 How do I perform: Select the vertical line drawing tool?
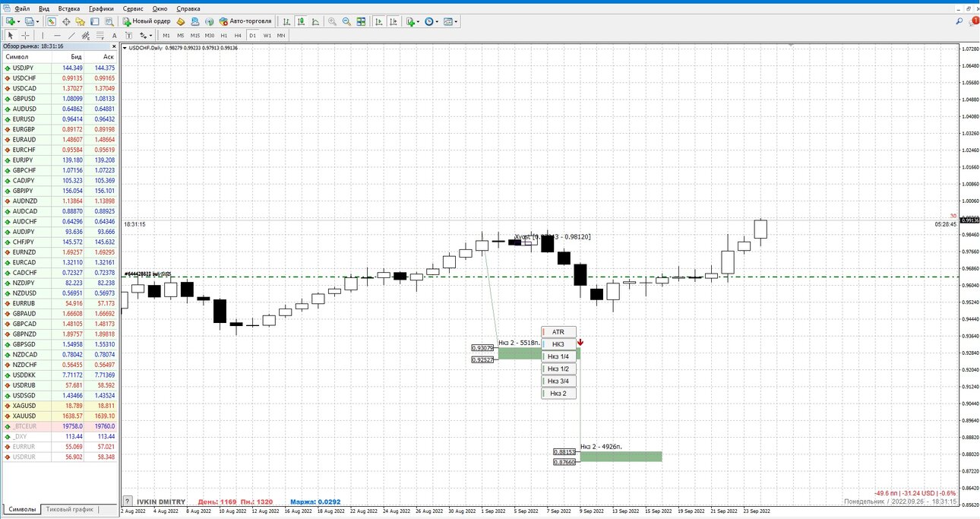pyautogui.click(x=43, y=35)
